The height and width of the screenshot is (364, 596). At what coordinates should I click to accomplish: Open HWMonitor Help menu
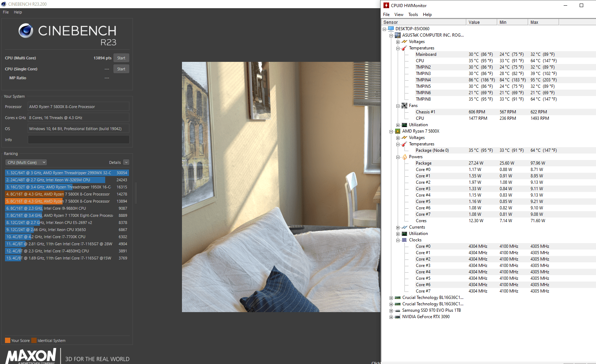pos(427,15)
